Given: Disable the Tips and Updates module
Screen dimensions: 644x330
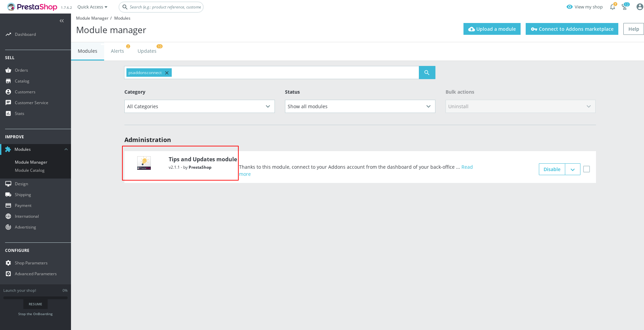Looking at the screenshot, I should (552, 169).
